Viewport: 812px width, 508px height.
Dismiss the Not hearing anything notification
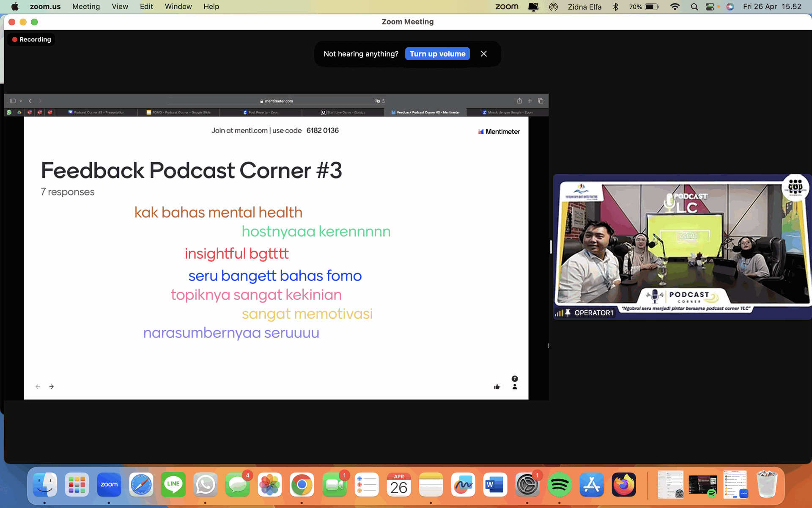484,54
